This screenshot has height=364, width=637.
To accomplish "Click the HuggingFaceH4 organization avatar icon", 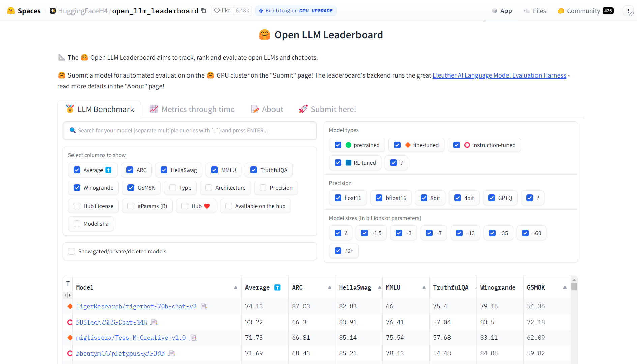I will tap(53, 11).
